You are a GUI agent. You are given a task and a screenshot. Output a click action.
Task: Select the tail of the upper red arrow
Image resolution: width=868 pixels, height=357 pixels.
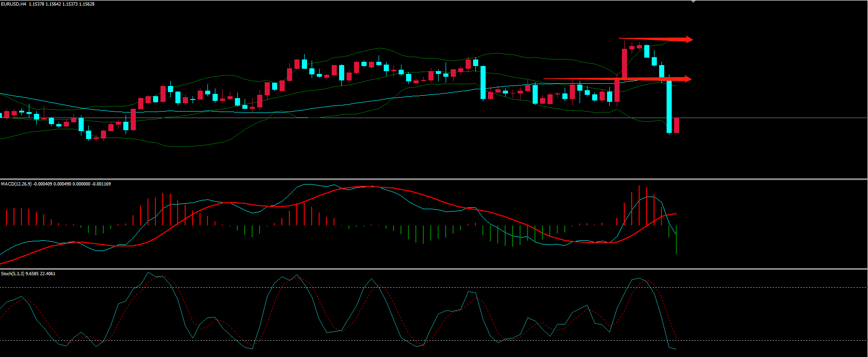click(621, 39)
